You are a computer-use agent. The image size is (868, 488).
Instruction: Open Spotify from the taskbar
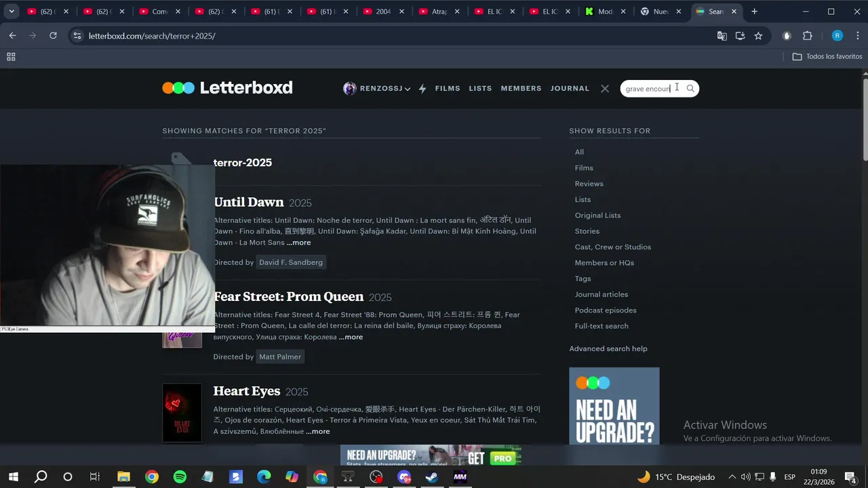180,477
